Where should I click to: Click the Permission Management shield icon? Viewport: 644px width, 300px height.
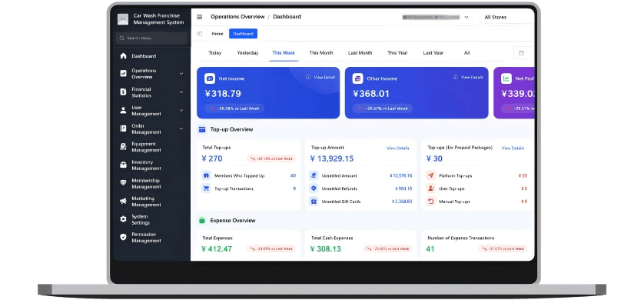(123, 237)
